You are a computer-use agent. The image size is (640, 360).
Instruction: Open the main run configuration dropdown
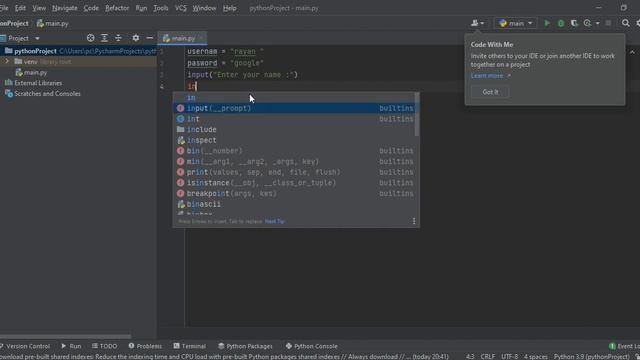click(x=516, y=23)
